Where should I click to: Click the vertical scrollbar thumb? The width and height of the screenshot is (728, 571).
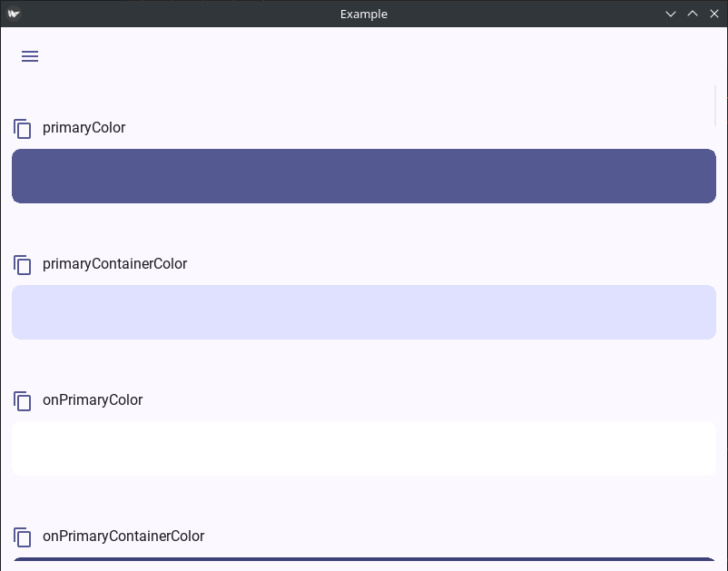tap(715, 105)
